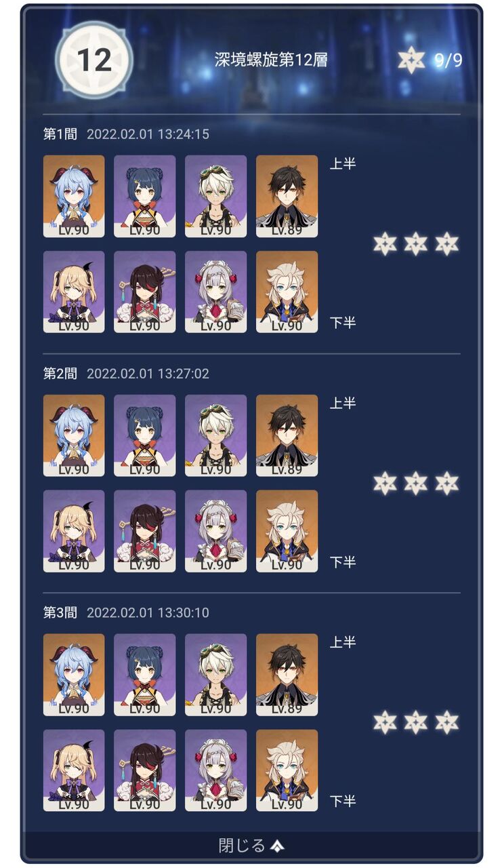Click the star icon next to 9/9
Image resolution: width=502 pixels, height=868 pixels.
tap(411, 60)
